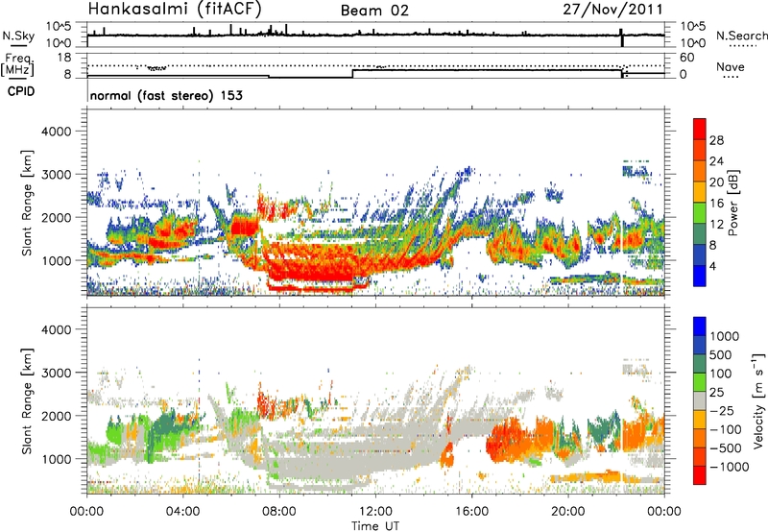Click the blue top of velocity colorbar

pos(700,326)
